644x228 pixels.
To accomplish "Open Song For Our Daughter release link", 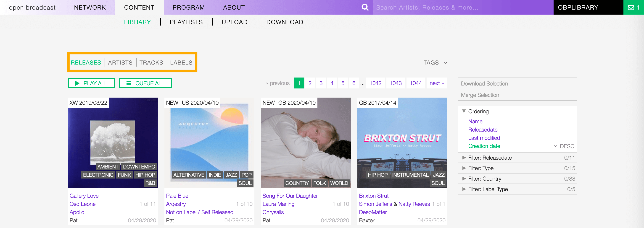I will click(290, 196).
